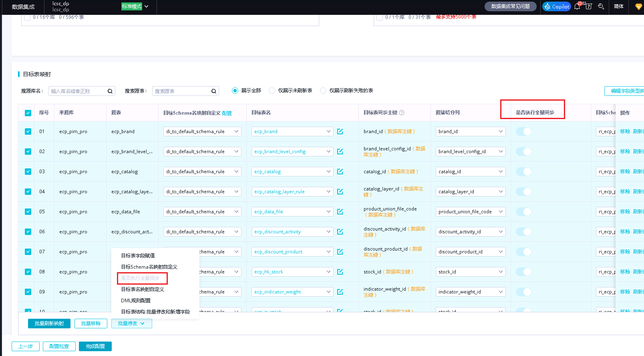Edit target table ecp_discount_activity pencil icon
The image size is (644, 356).
pyautogui.click(x=340, y=232)
